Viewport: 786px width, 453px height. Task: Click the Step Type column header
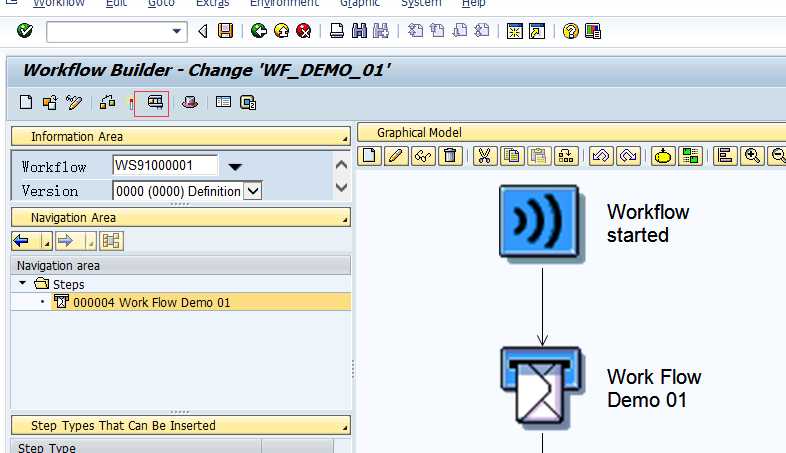coord(136,446)
